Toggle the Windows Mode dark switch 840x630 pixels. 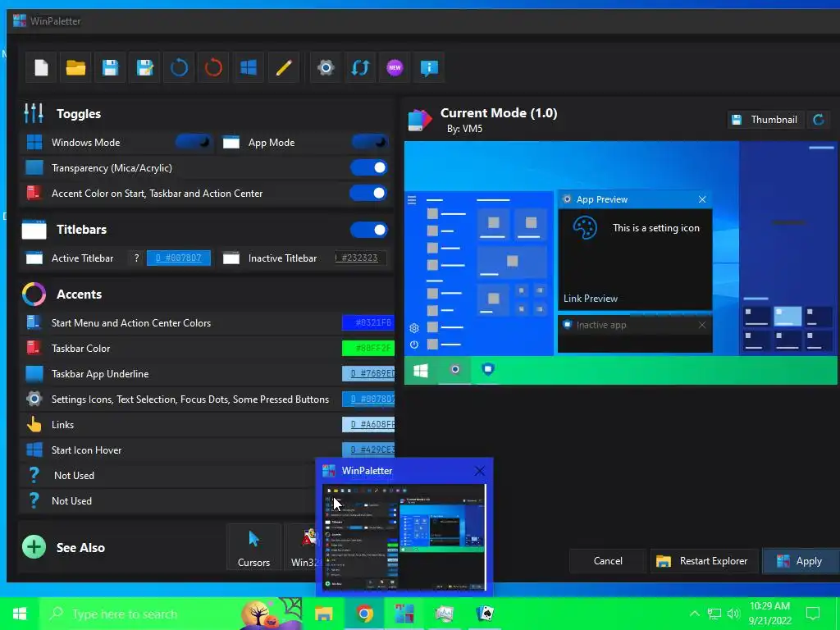pyautogui.click(x=194, y=142)
